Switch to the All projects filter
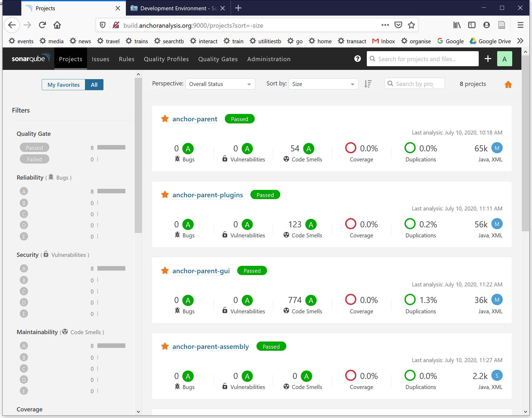 [x=94, y=85]
